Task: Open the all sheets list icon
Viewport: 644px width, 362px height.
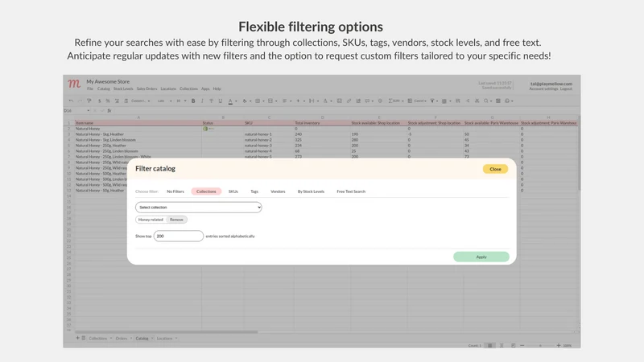Action: pyautogui.click(x=84, y=338)
